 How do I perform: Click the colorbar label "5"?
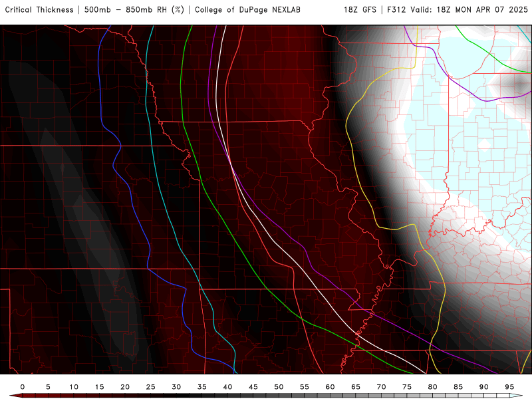coord(48,387)
